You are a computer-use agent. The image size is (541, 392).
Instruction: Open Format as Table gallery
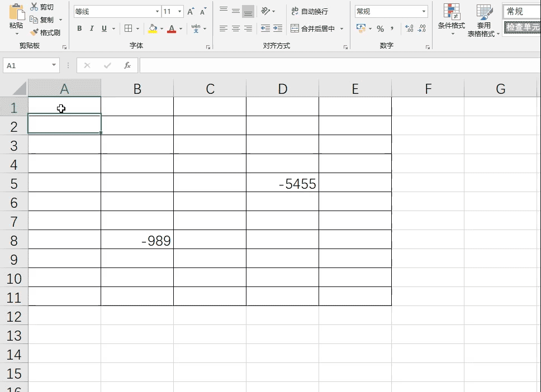[x=484, y=21]
